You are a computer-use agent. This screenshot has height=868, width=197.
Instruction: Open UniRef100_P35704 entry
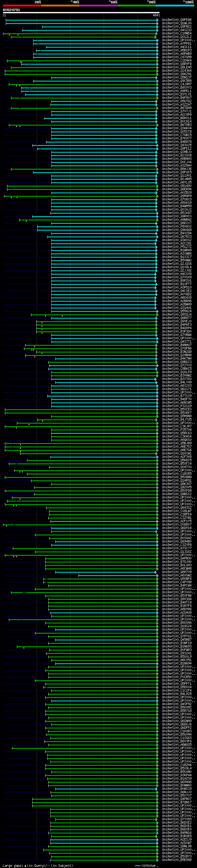(x=176, y=430)
